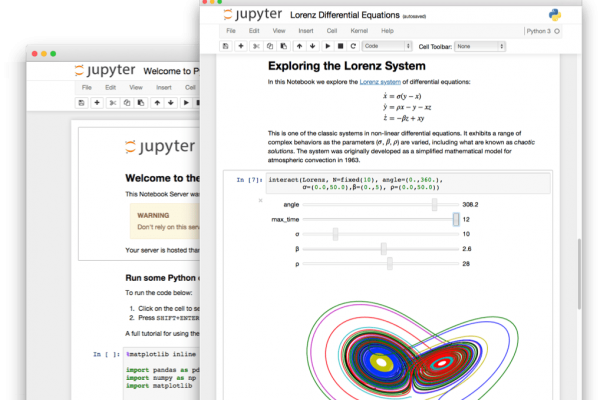Restart the kernel with circular arrow icon

[353, 46]
